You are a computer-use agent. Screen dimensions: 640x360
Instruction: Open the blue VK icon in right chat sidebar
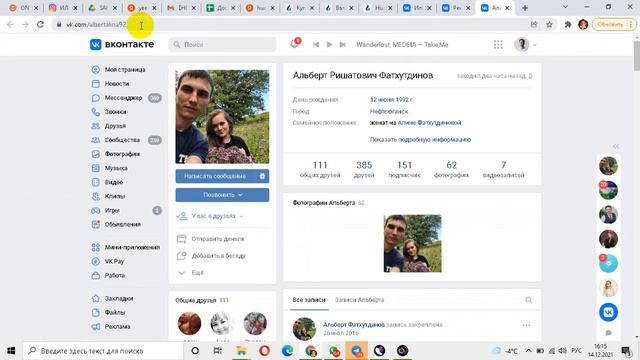608,312
